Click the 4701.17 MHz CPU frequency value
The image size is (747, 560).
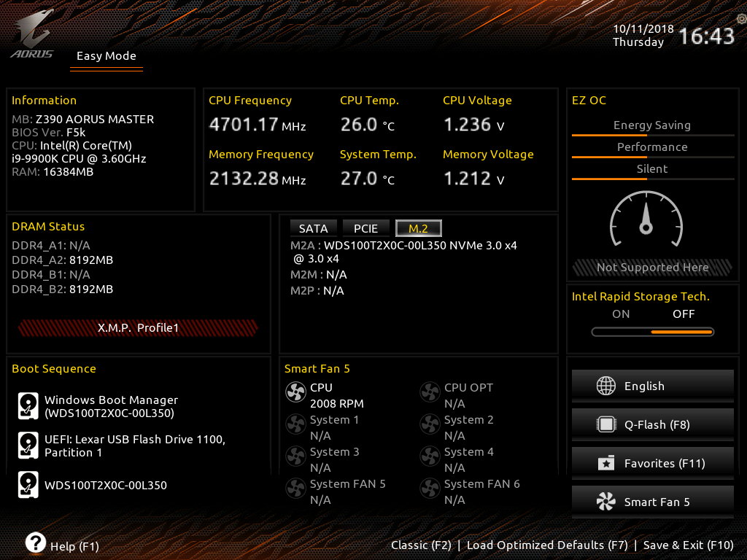pos(258,125)
